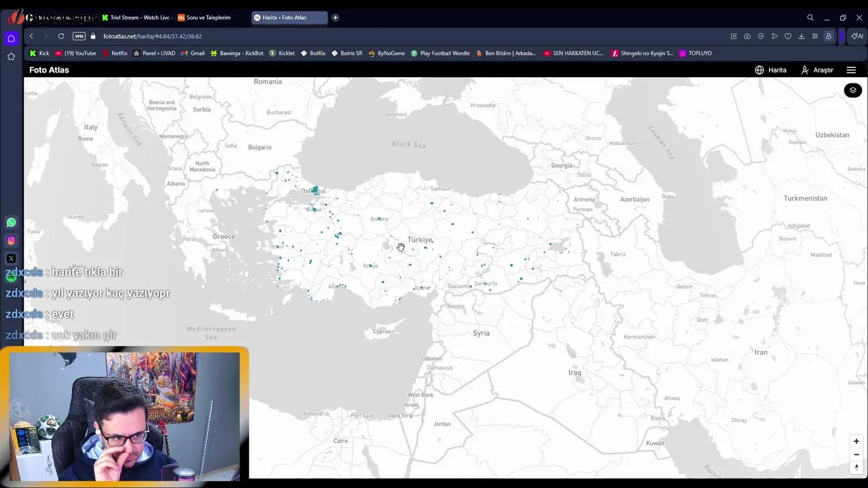Open the map layers button

853,90
